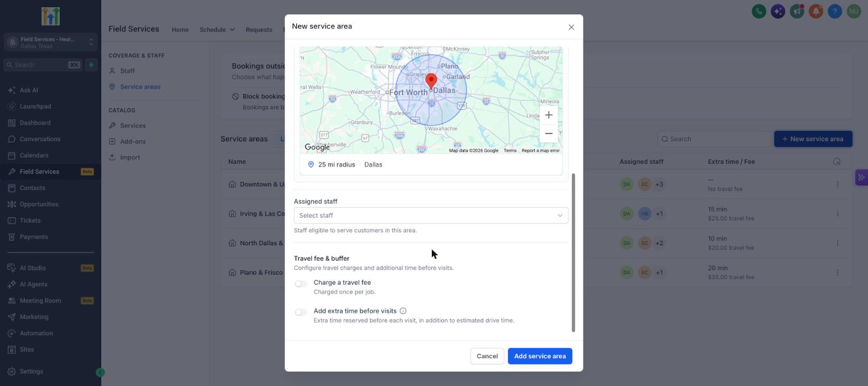The image size is (868, 386).
Task: Open row menu for North Dallas area
Action: click(x=837, y=243)
